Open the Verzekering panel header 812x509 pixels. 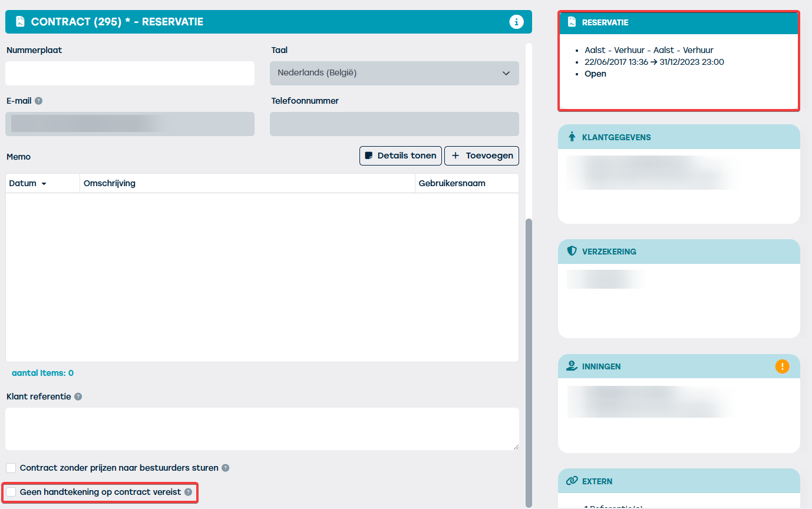[x=679, y=252]
